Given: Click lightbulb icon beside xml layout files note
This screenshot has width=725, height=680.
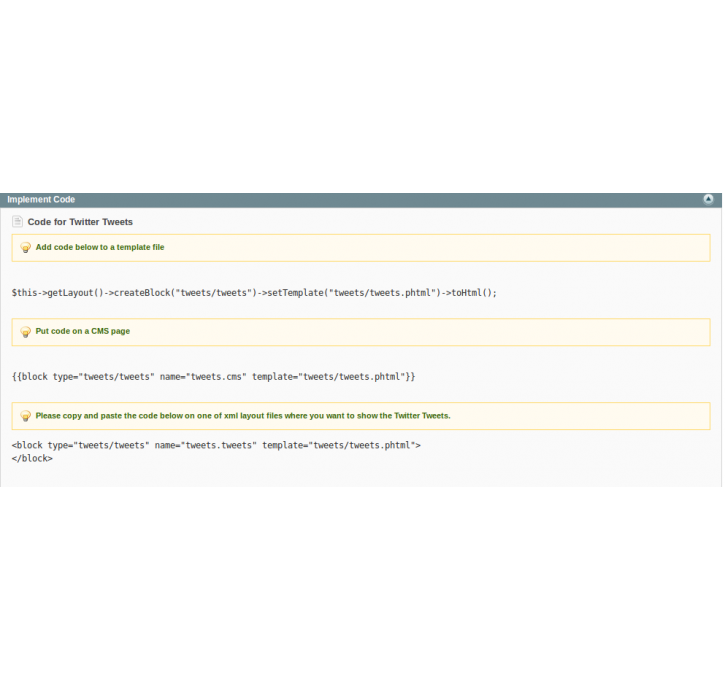Looking at the screenshot, I should point(25,416).
